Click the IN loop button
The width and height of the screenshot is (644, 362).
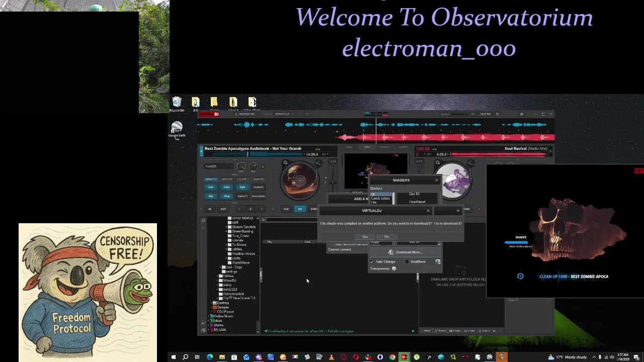210,209
